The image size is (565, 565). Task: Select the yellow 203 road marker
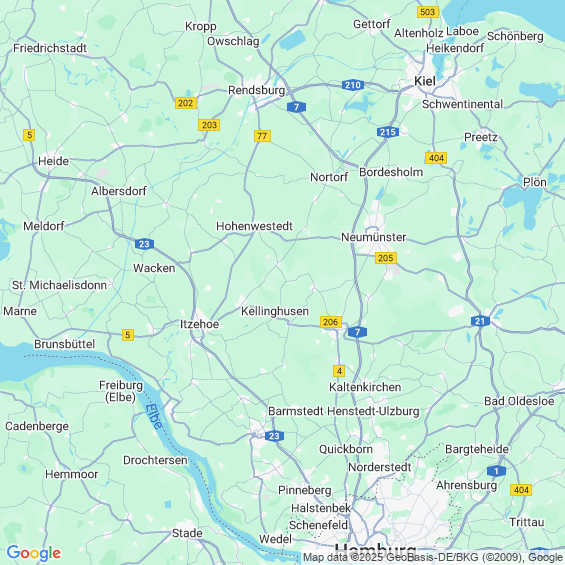209,125
